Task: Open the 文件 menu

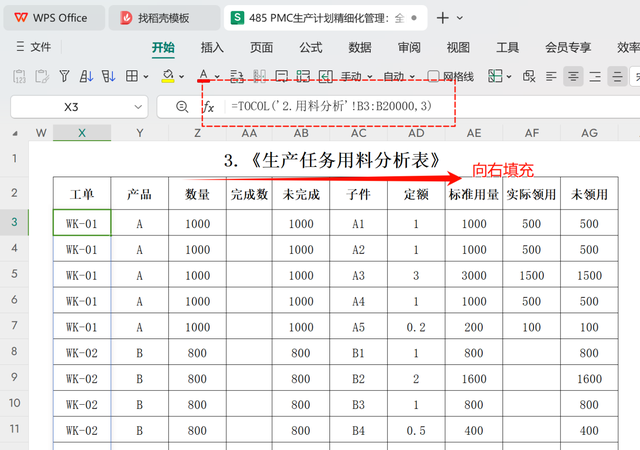Action: click(33, 47)
